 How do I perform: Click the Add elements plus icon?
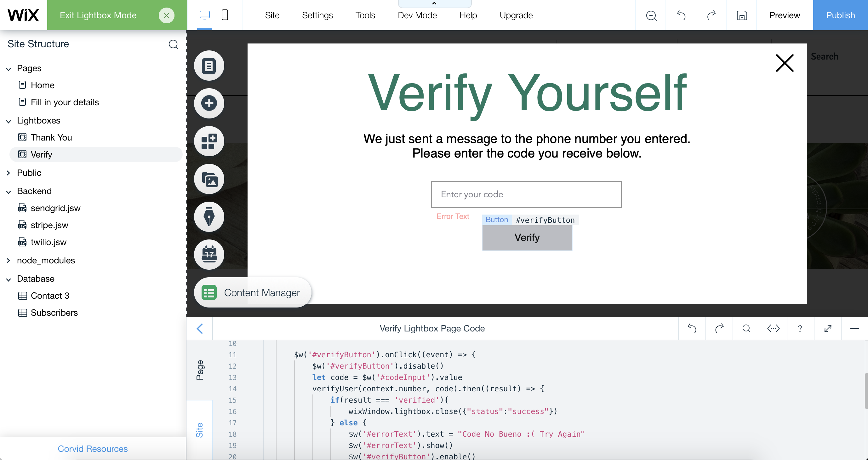(x=209, y=103)
